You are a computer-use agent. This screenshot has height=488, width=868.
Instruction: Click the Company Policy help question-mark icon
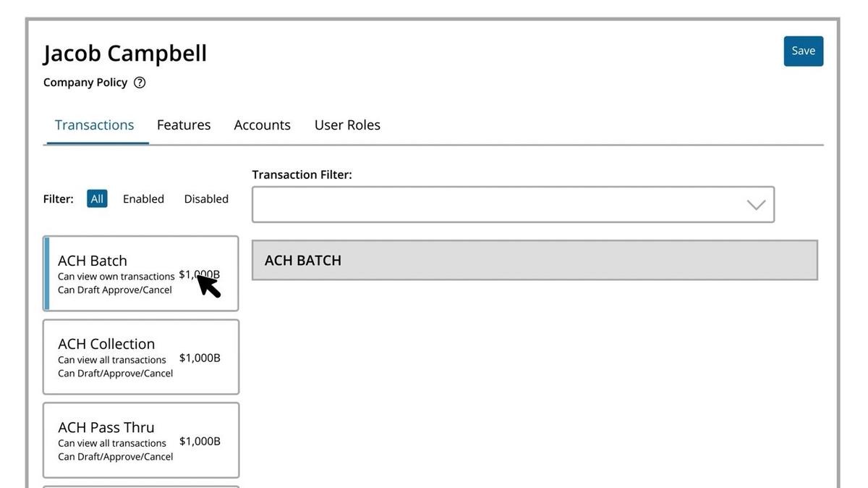pos(140,83)
